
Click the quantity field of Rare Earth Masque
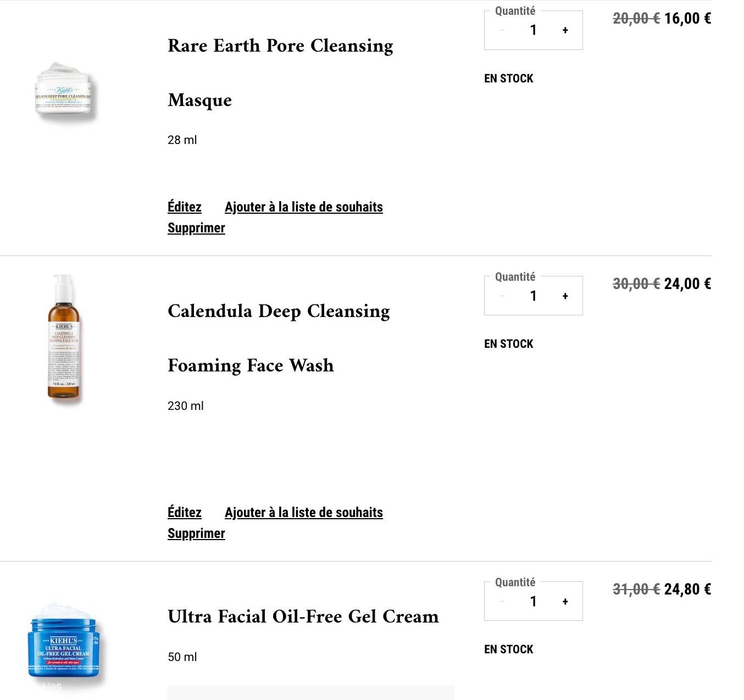click(x=533, y=30)
